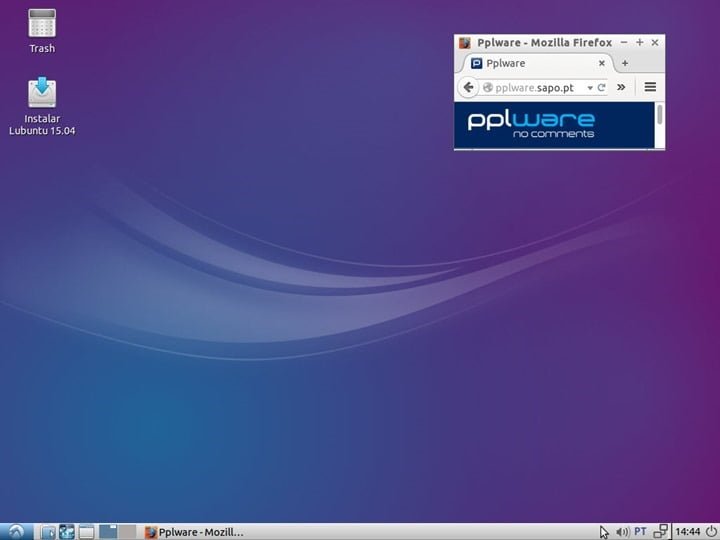720x540 pixels.
Task: Click the volume speaker tray icon
Action: [622, 531]
